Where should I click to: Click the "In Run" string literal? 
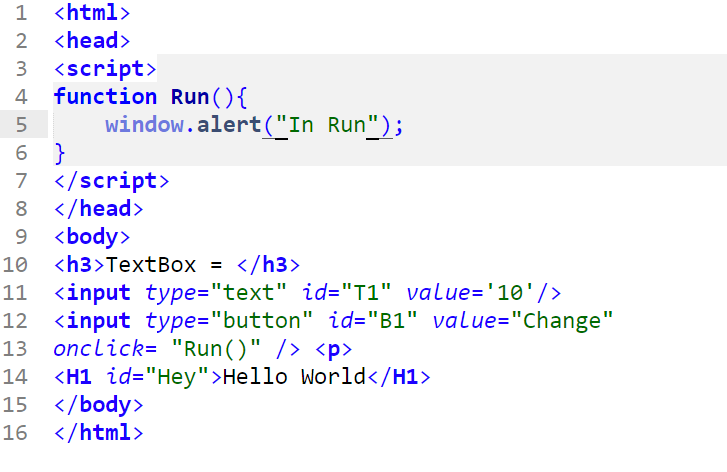coord(327,125)
